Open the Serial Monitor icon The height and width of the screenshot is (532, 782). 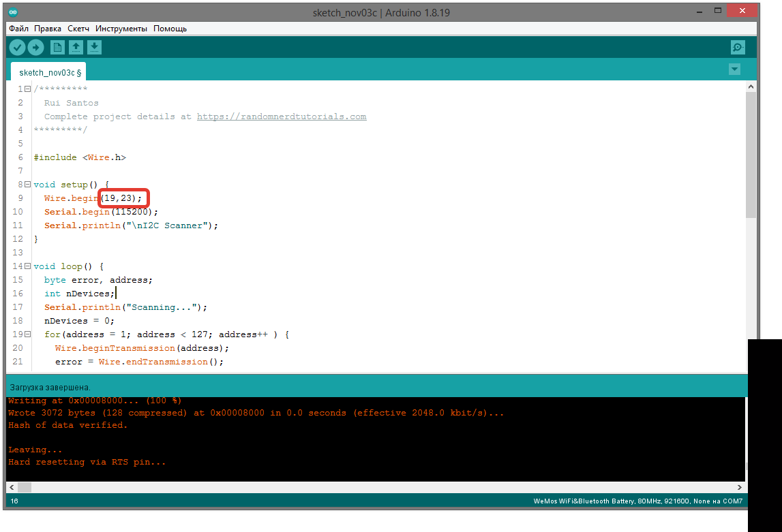pyautogui.click(x=738, y=47)
